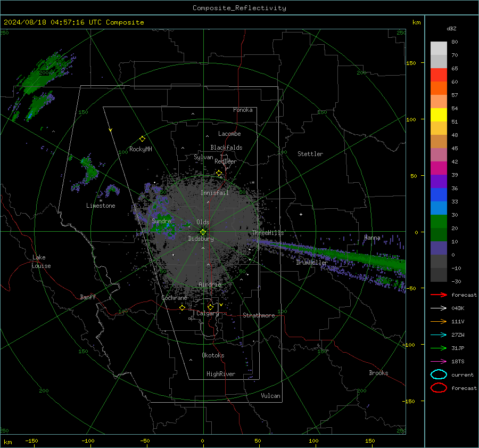Select the Okotoks label
Image resolution: width=479 pixels, height=448 pixels.
point(213,355)
